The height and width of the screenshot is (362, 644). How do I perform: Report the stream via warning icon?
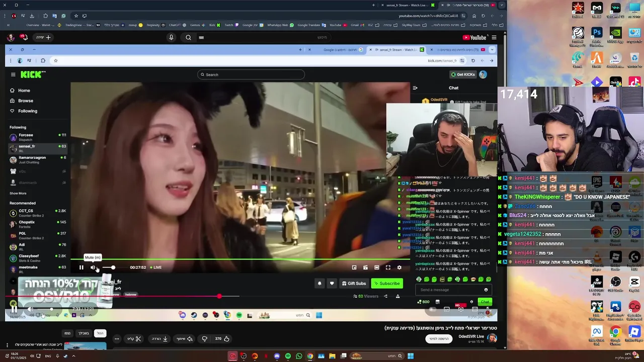tap(397, 296)
